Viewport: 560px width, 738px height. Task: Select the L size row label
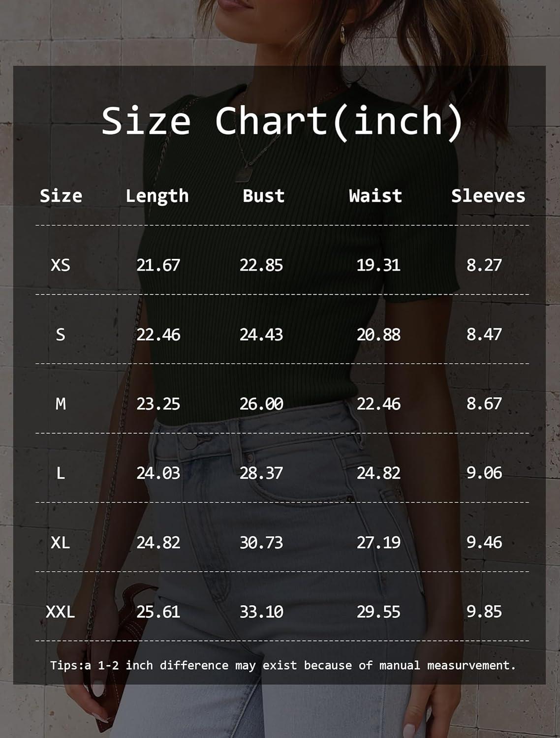(61, 473)
